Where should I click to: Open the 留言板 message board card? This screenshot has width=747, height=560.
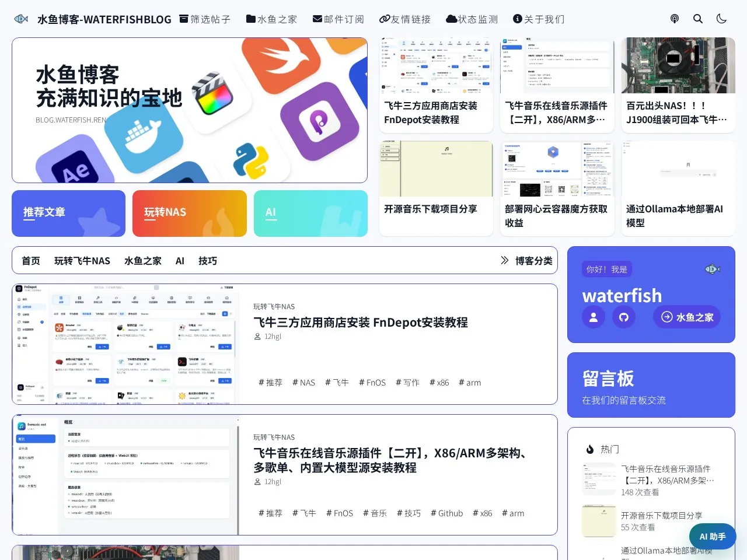651,385
